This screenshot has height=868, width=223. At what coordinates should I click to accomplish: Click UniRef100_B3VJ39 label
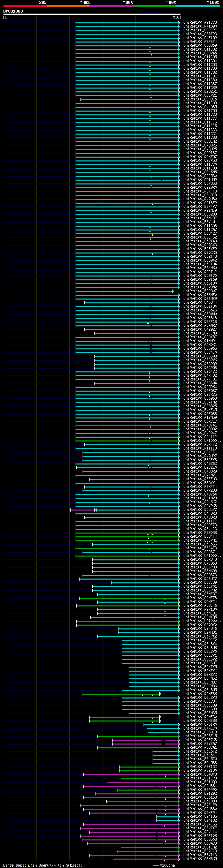(200, 582)
